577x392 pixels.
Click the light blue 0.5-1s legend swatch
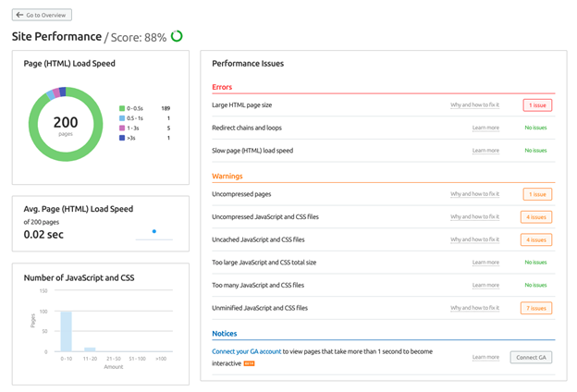tap(122, 118)
